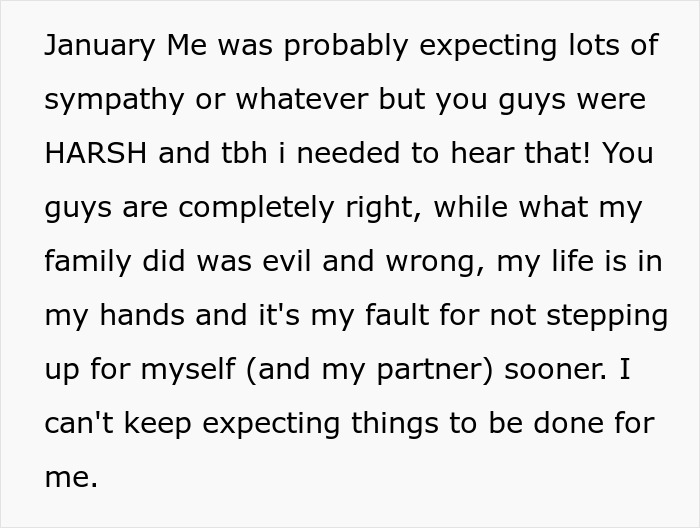This screenshot has height=528, width=700.
Task: Click the word 'fault' in the text
Action: point(397,315)
